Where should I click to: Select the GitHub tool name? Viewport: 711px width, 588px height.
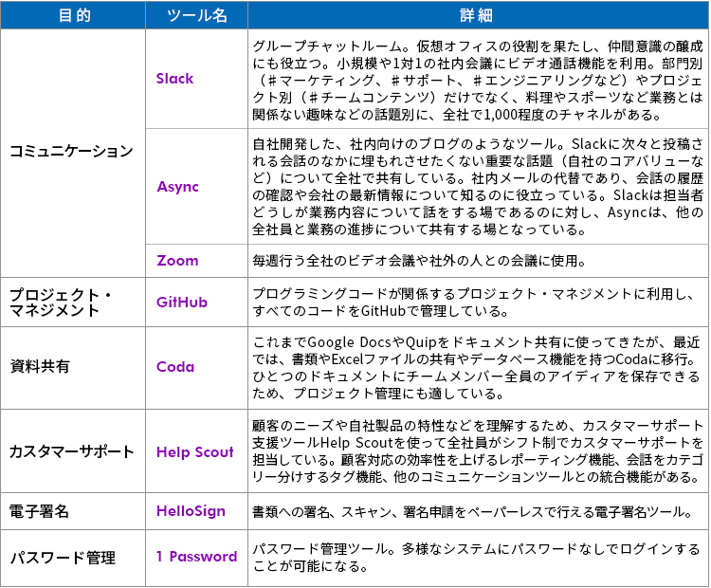(181, 303)
